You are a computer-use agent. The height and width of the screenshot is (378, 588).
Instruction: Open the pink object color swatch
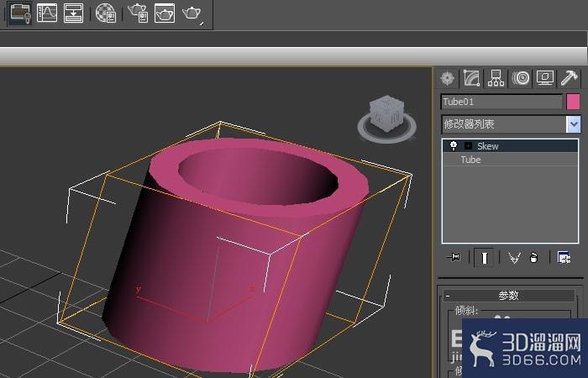(x=574, y=102)
